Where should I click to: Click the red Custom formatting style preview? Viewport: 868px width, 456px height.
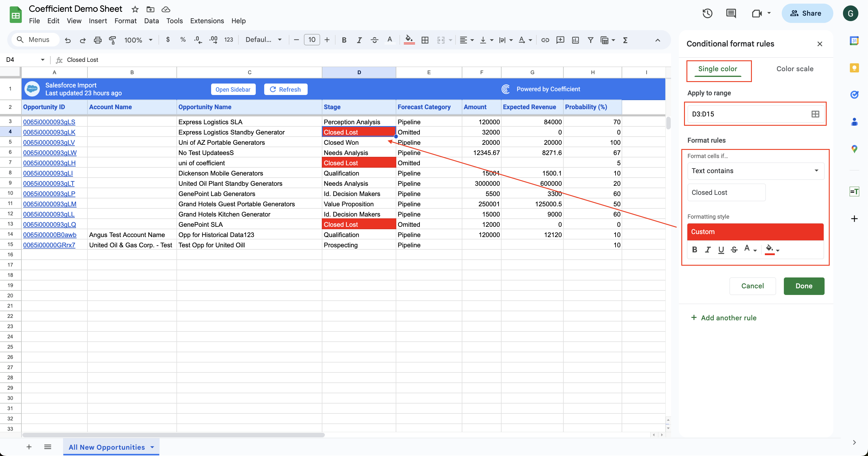tap(755, 232)
